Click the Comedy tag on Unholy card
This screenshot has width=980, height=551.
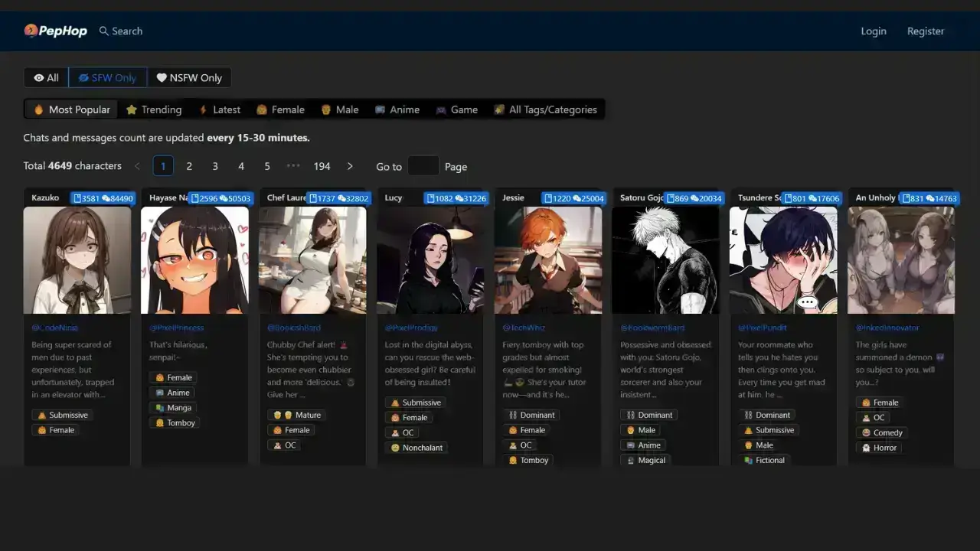[x=882, y=432]
